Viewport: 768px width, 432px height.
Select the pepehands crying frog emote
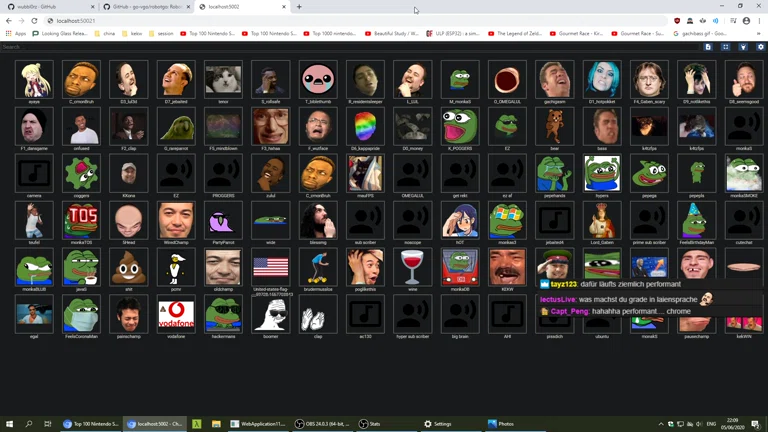pyautogui.click(x=554, y=173)
